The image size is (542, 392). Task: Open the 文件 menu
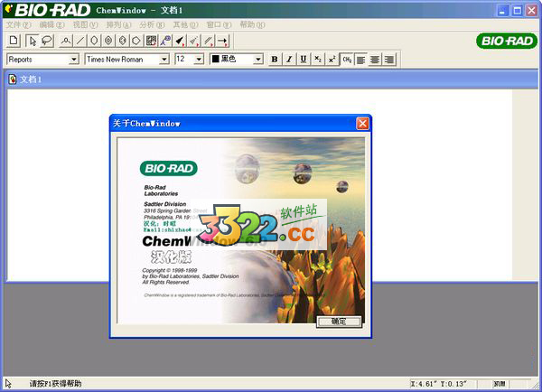(19, 25)
